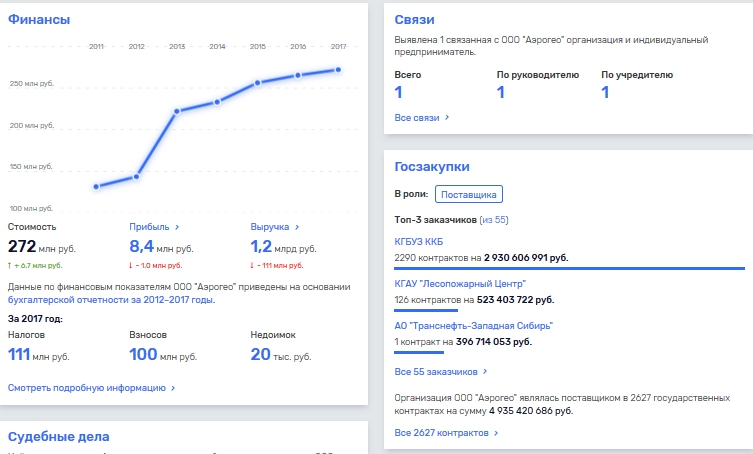The height and width of the screenshot is (454, 753).
Task: Click the Топ-3 заказчиков label
Action: coord(436,220)
